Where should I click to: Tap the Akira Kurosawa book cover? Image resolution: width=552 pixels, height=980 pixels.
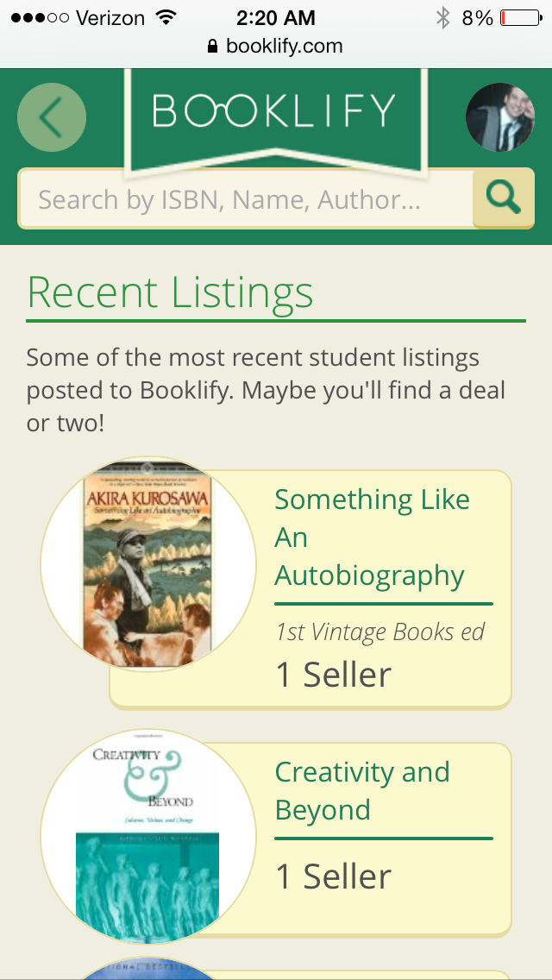pyautogui.click(x=148, y=565)
